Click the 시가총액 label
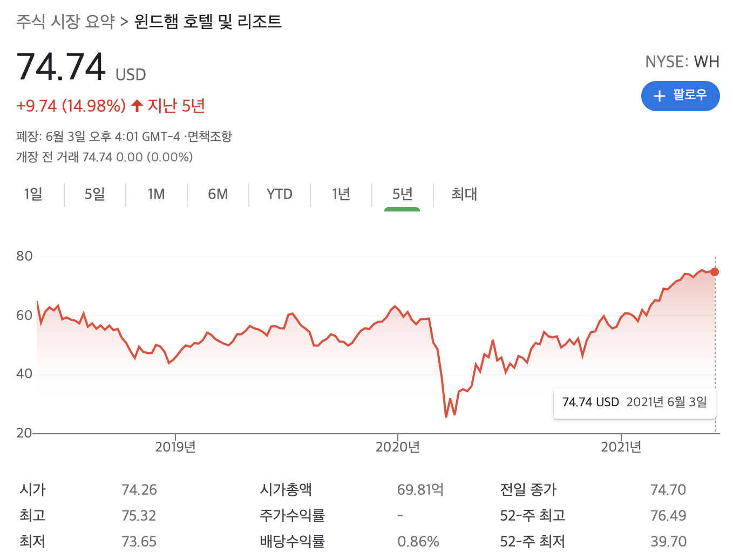Screen dimensions: 733x560 (286, 490)
